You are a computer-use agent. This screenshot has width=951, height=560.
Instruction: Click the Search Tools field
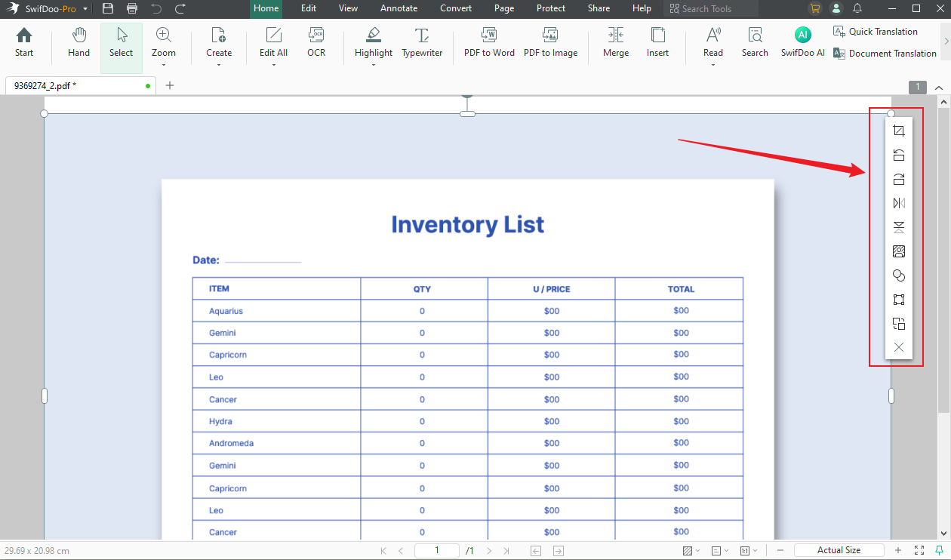point(711,9)
